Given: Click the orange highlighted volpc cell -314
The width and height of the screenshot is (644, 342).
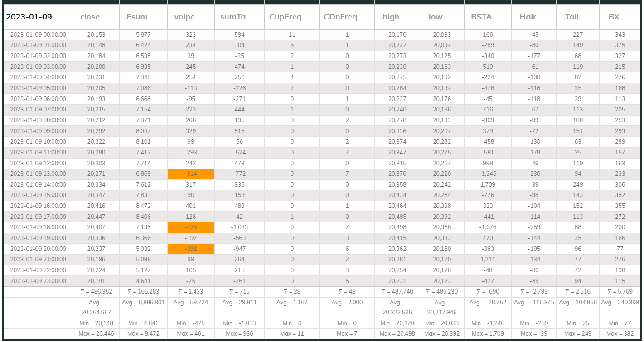Looking at the screenshot, I should pyautogui.click(x=190, y=174).
